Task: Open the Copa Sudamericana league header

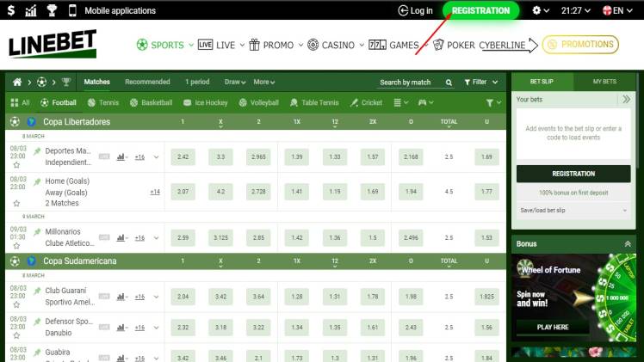Action: pos(80,261)
